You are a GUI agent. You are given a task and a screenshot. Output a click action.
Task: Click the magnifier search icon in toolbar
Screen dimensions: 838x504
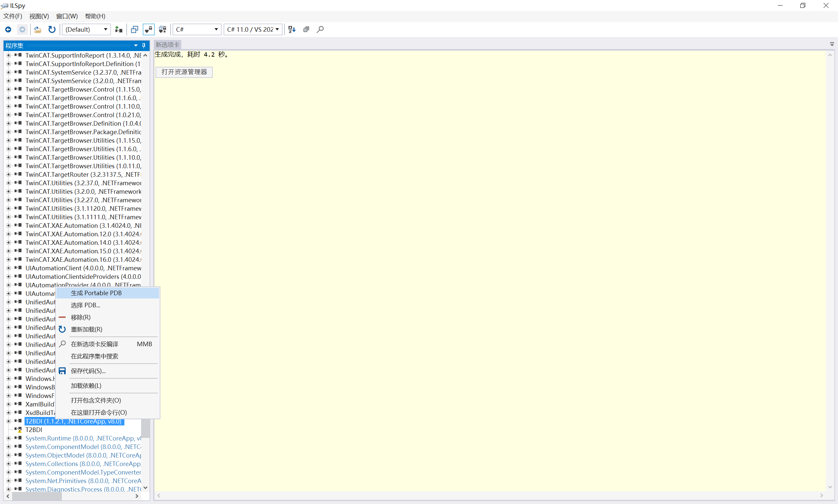320,29
